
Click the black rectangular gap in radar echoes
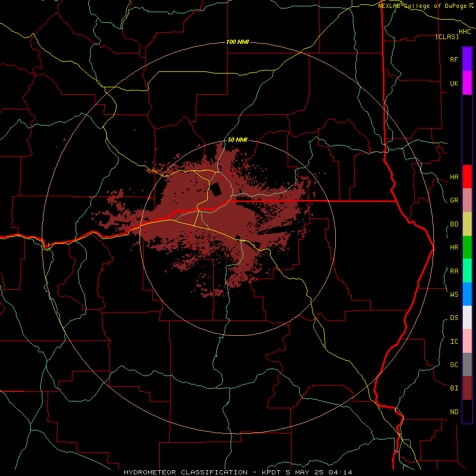[216, 190]
